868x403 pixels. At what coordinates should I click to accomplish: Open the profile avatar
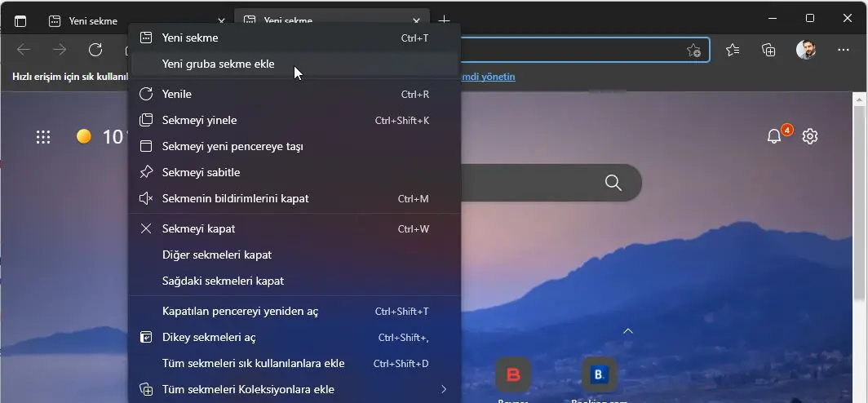click(806, 50)
